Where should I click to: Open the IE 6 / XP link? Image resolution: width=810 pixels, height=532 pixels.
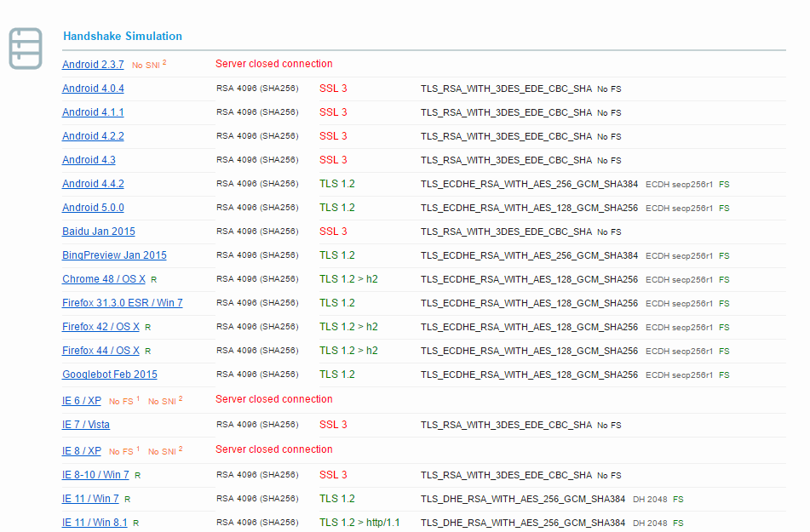click(82, 401)
